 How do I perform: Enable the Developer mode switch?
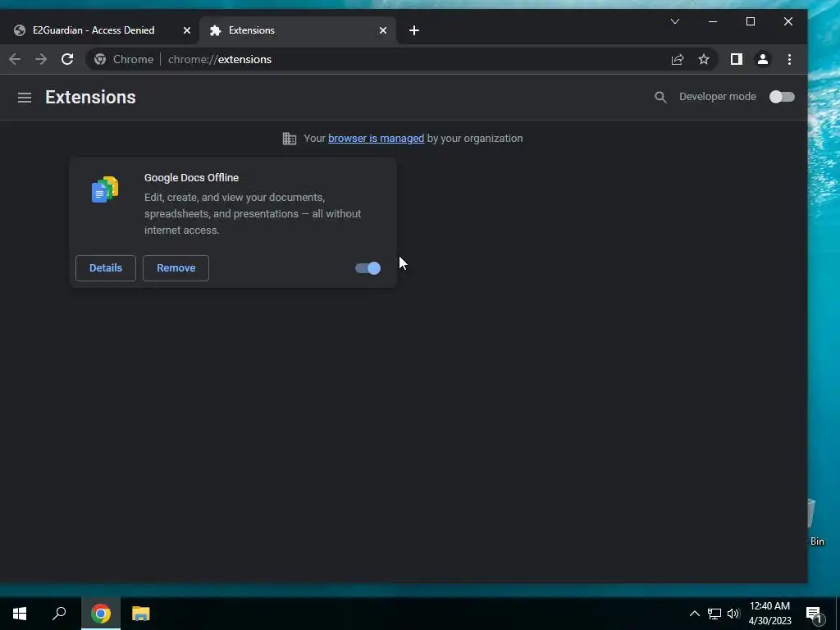click(x=782, y=97)
